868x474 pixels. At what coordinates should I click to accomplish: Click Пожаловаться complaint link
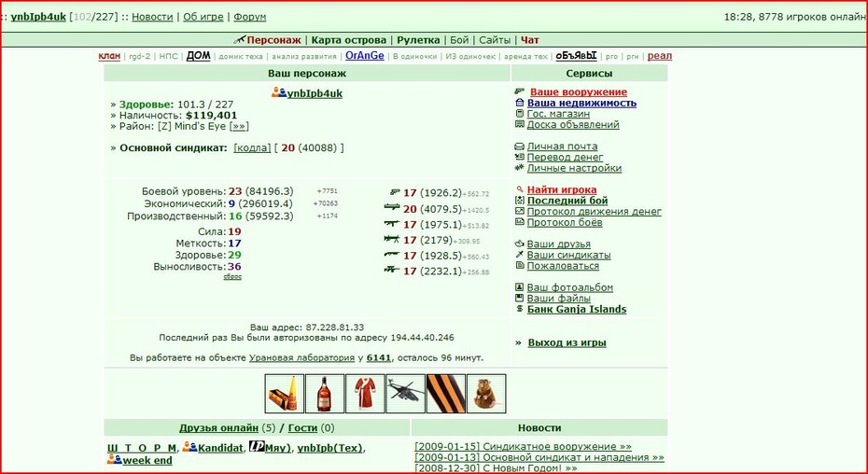pos(563,266)
